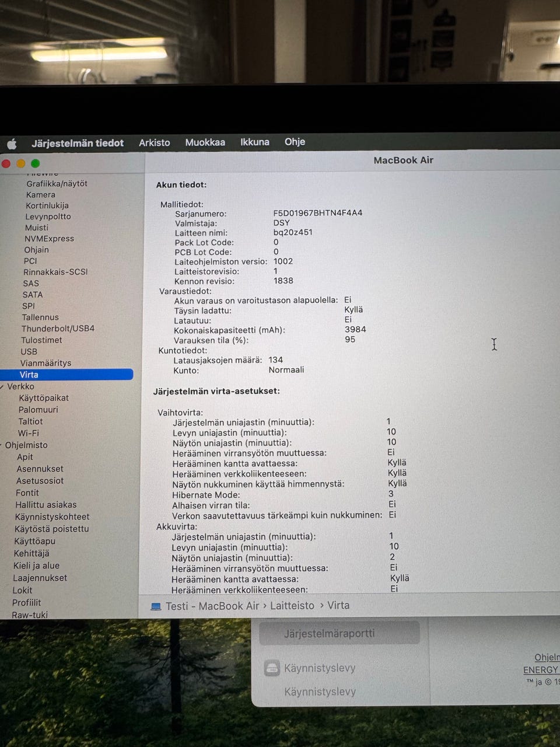Viewport: 560px width, 747px height.
Task: Click Virta in path bar
Action: tap(338, 605)
